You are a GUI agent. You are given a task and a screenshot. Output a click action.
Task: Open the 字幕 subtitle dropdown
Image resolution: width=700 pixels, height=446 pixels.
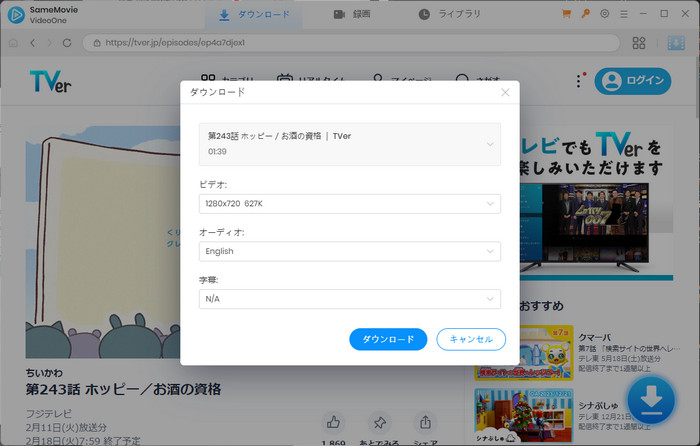350,299
